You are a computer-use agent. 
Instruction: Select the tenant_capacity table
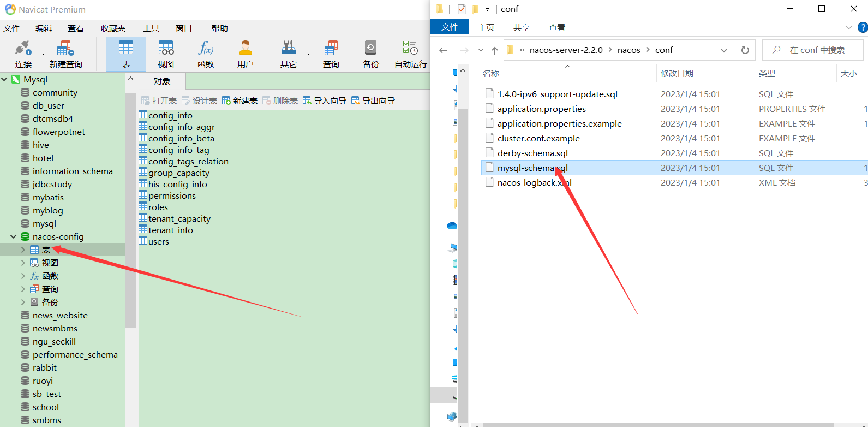click(x=179, y=218)
